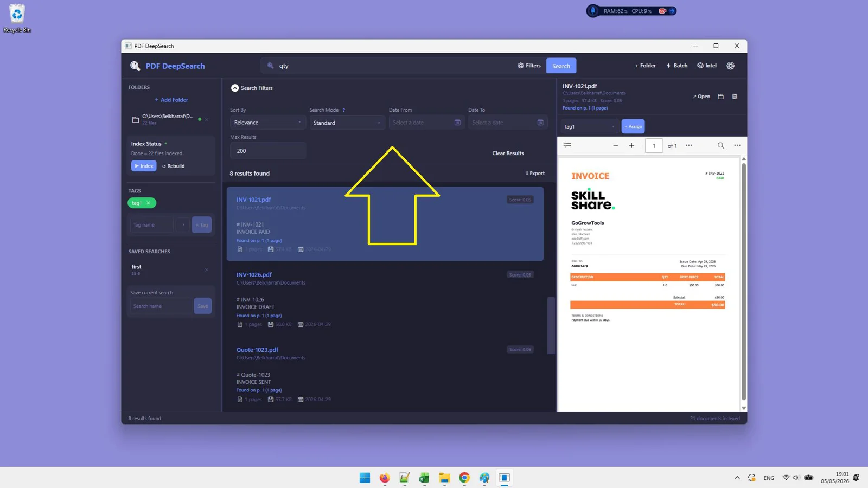Open find-in-document magnifier in PDF viewer
The width and height of the screenshot is (868, 488).
coord(720,145)
